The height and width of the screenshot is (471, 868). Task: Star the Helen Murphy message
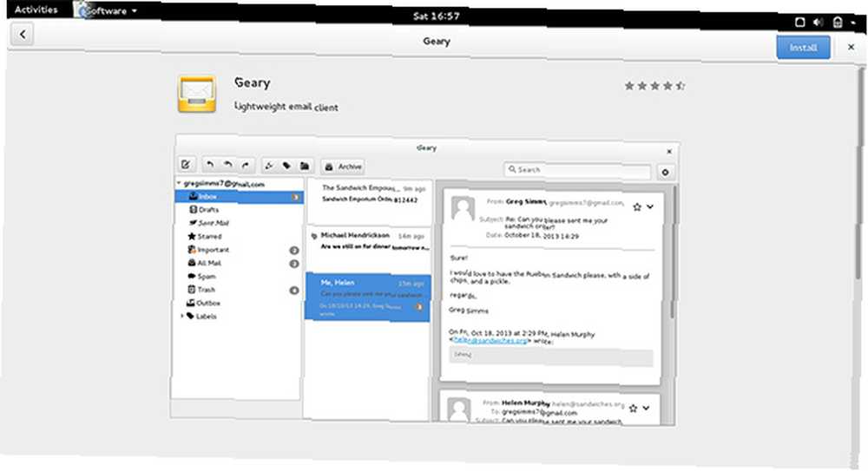(634, 409)
